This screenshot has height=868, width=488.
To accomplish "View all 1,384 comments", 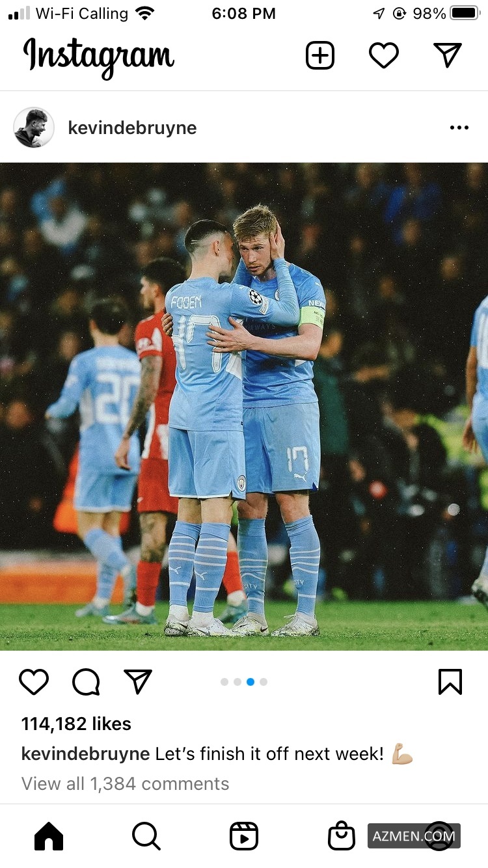I will click(x=126, y=783).
